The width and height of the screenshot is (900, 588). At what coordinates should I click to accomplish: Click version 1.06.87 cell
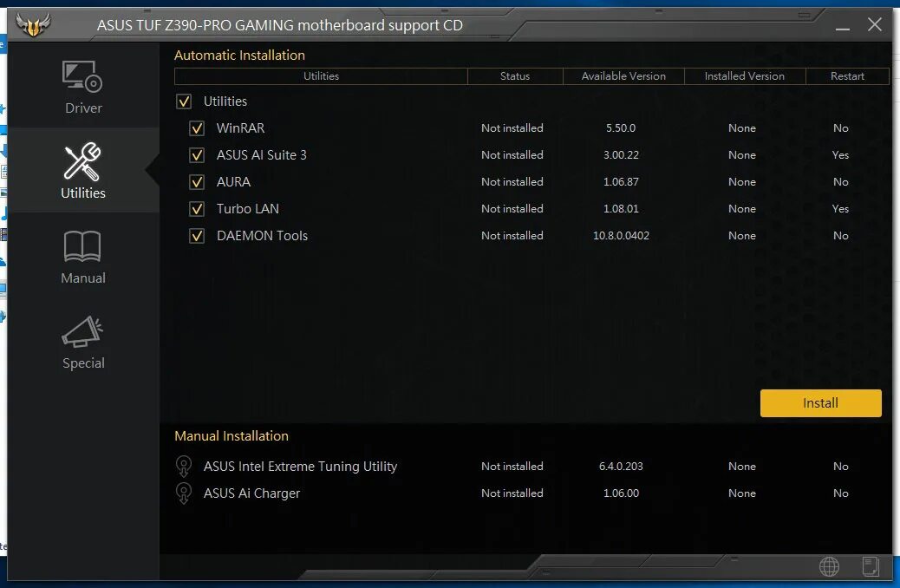tap(621, 182)
